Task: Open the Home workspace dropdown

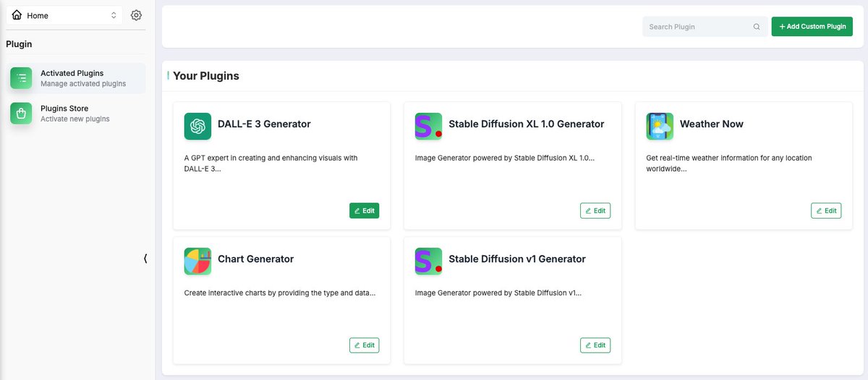Action: (x=64, y=15)
